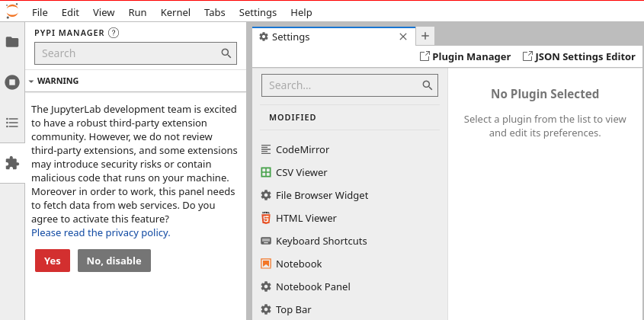Screen dimensions: 644x320
Task: Open the File menu
Action: point(40,12)
